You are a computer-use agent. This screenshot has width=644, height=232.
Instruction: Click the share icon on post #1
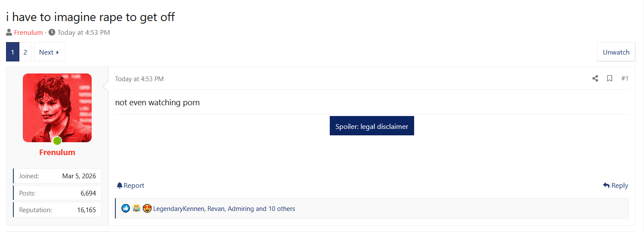click(x=595, y=78)
